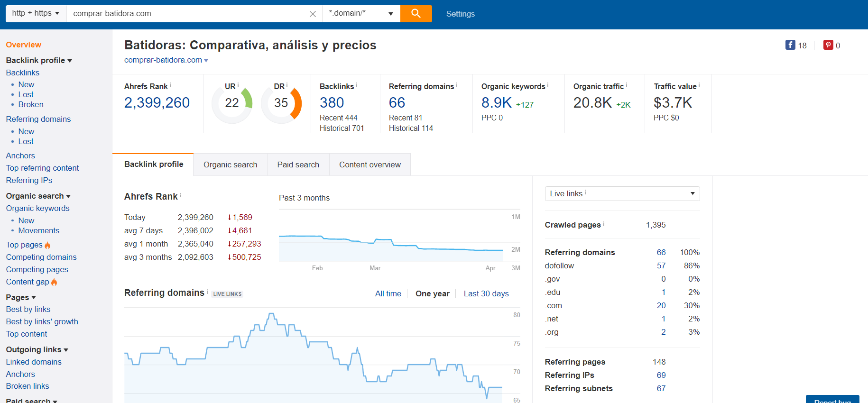Show the info tooltip beside Ahrefs Rank metric

[x=170, y=85]
